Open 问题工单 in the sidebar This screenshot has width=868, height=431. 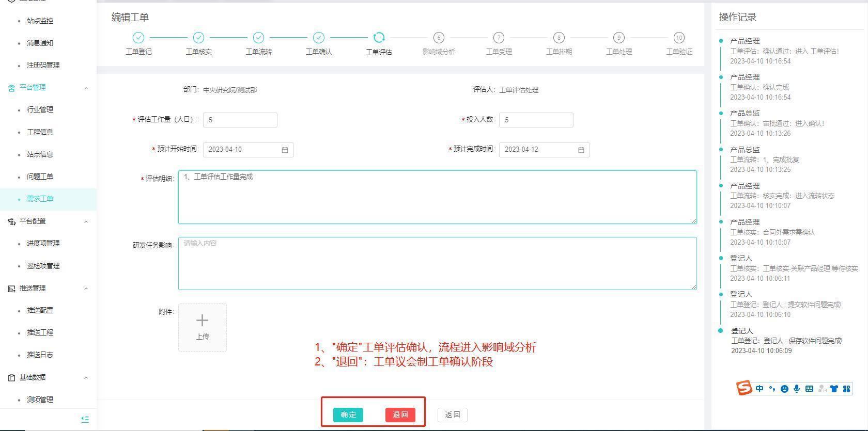tap(40, 177)
